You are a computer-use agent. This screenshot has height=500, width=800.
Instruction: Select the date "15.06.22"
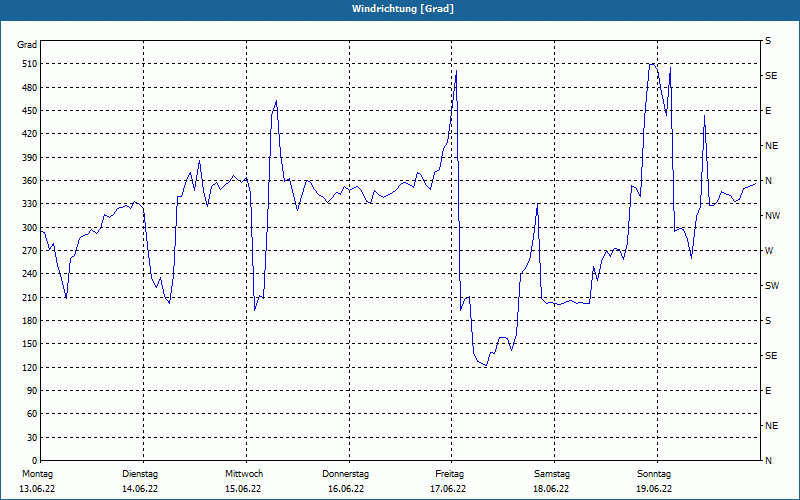click(x=243, y=489)
